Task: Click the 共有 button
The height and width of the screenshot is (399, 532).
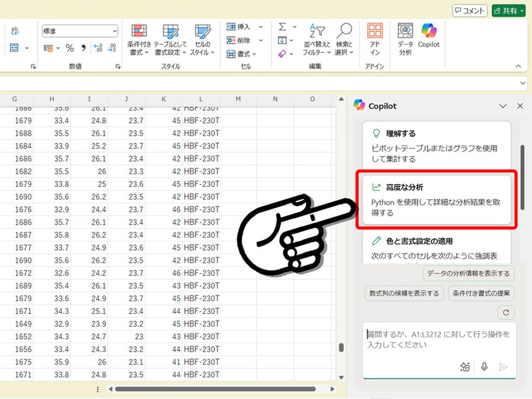Action: point(509,11)
